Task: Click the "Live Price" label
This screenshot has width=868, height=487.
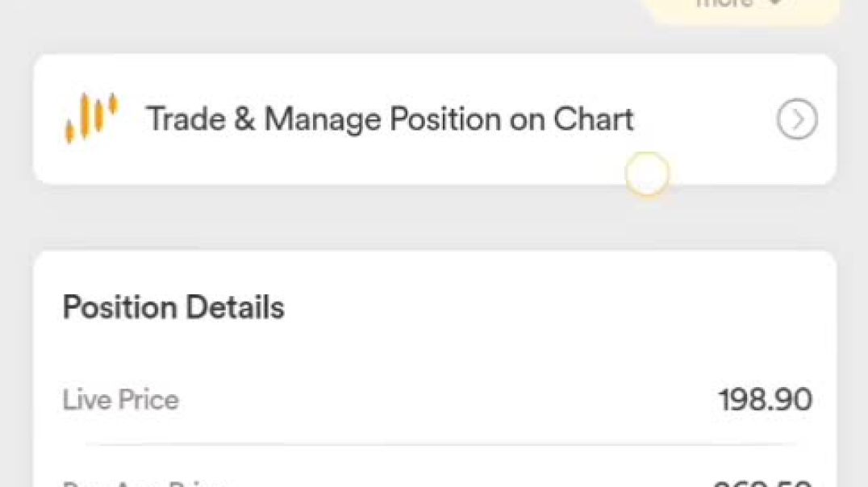Action: [121, 400]
